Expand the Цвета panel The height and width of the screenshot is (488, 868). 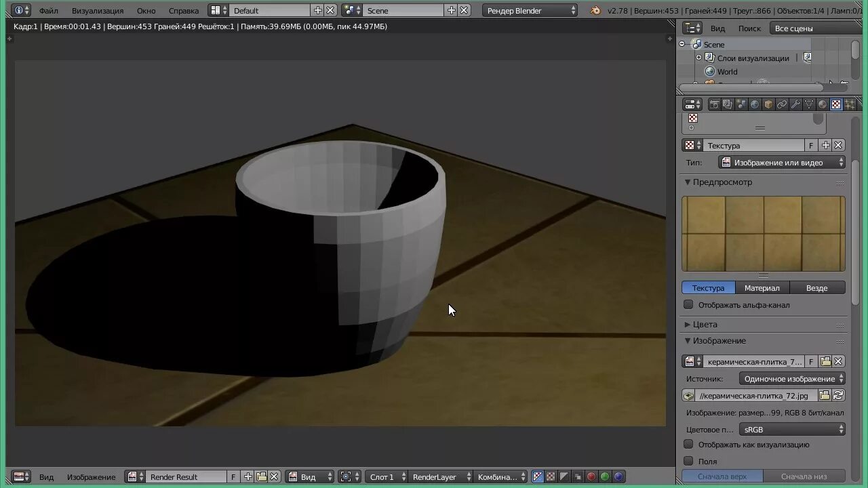705,325
